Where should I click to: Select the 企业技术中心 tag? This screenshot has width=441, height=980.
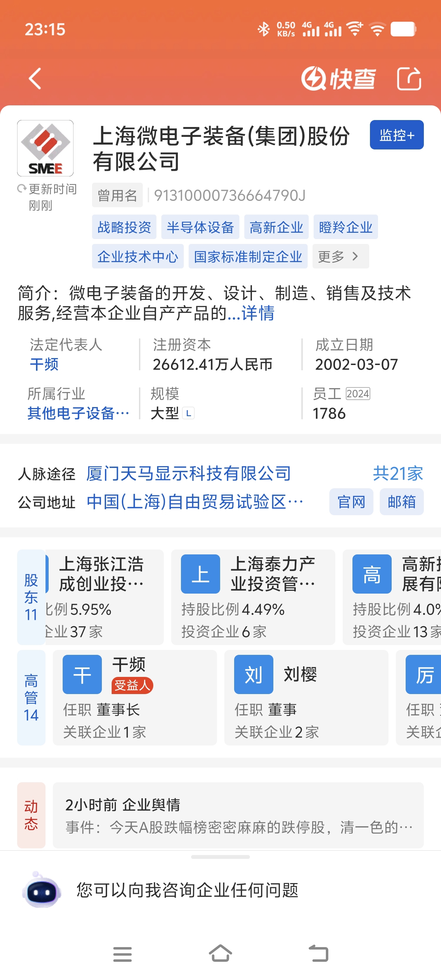[x=138, y=257]
